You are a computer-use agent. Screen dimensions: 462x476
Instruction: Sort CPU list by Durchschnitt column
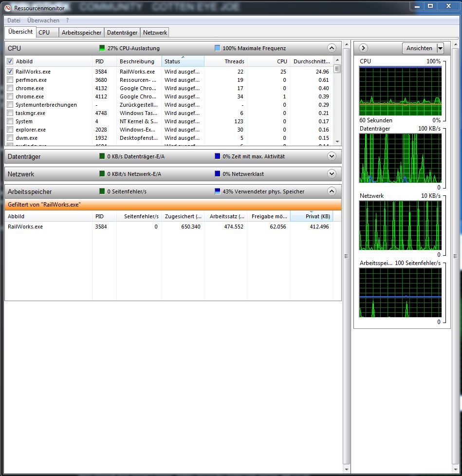pyautogui.click(x=312, y=61)
